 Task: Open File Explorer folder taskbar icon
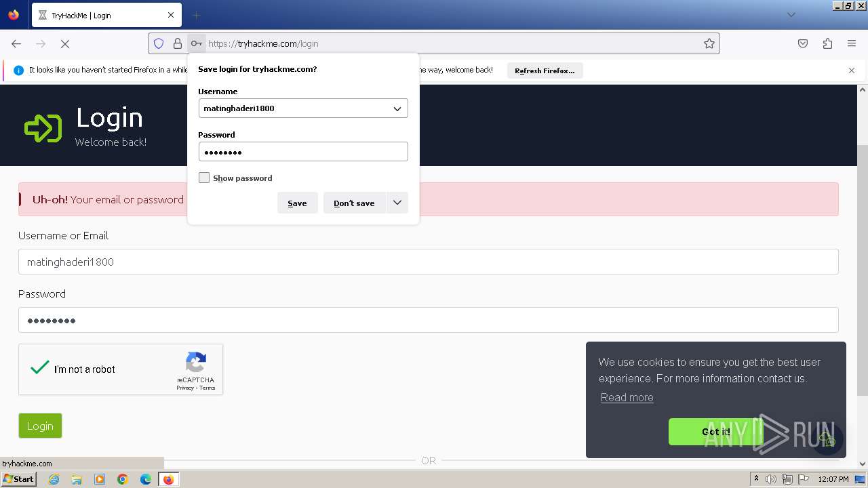77,479
